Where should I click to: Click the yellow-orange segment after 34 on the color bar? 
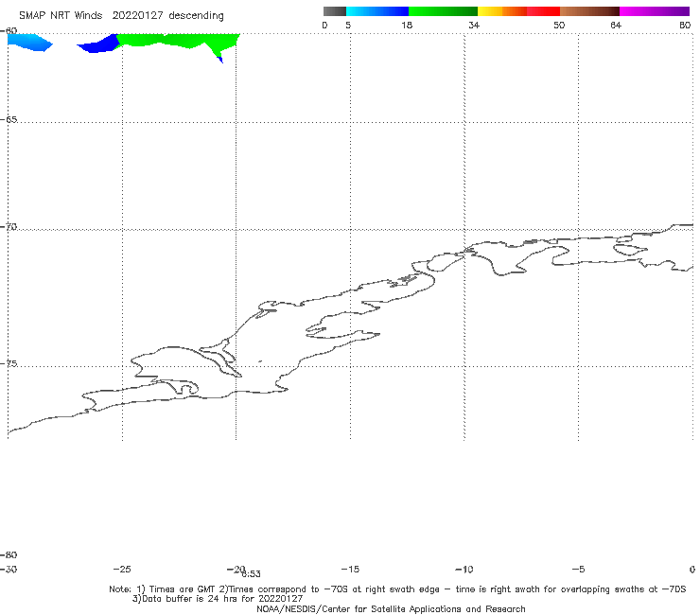click(x=501, y=11)
